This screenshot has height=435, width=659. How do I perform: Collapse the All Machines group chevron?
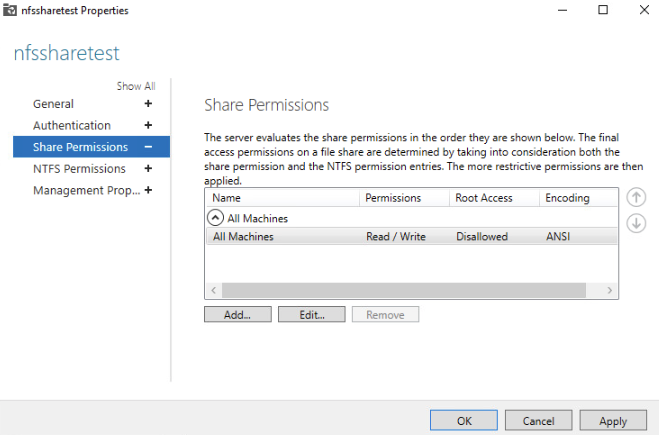215,217
